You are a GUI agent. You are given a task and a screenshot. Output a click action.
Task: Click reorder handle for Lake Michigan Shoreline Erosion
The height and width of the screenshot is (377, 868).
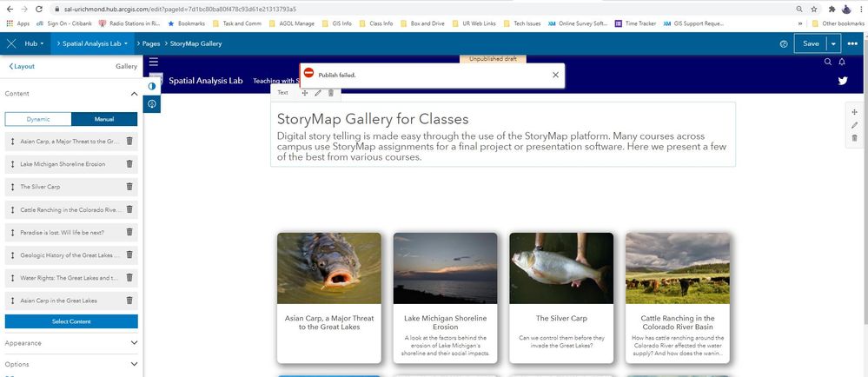(12, 164)
